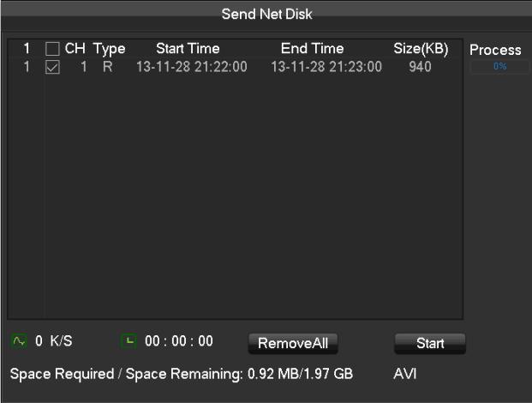Click the AVI format label
Image resolution: width=532 pixels, height=403 pixels.
point(404,374)
